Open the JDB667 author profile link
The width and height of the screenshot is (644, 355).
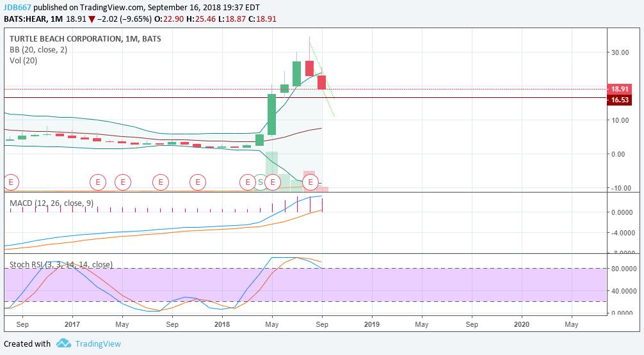pos(18,8)
